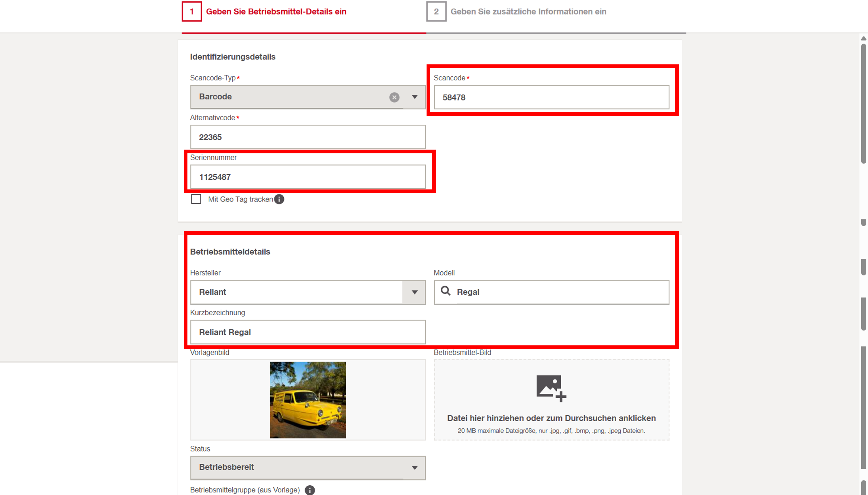
Task: Click the scrollbar up arrow
Action: coord(864,39)
